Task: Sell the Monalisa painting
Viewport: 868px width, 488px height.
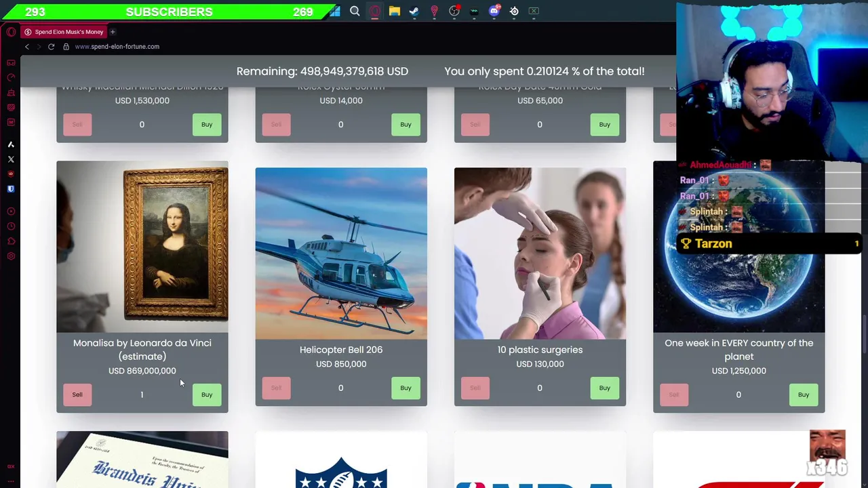Action: 77,394
